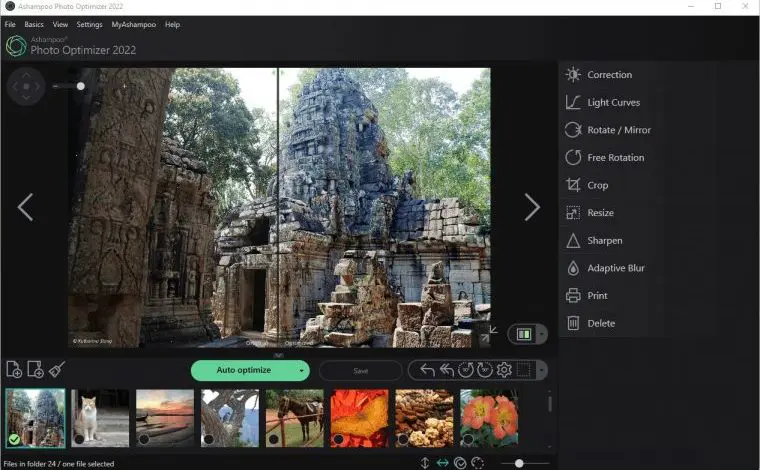Toggle the split before/after view button
The width and height of the screenshot is (760, 470).
523,334
